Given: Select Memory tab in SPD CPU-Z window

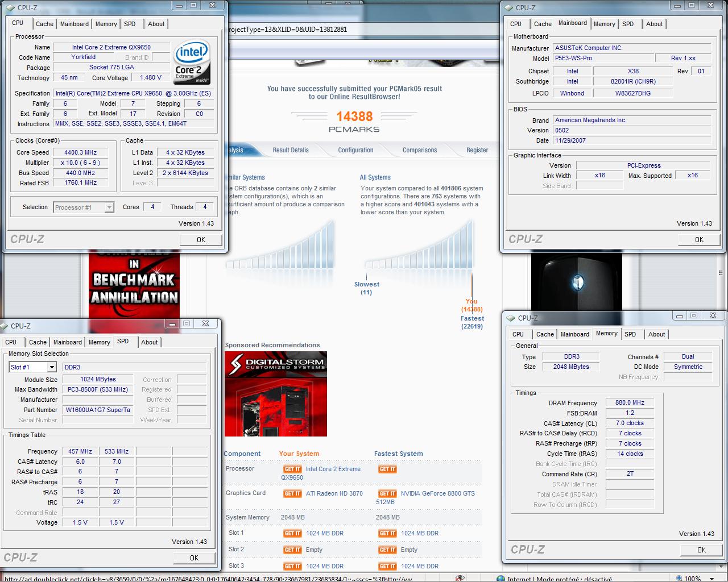Looking at the screenshot, I should click(99, 342).
